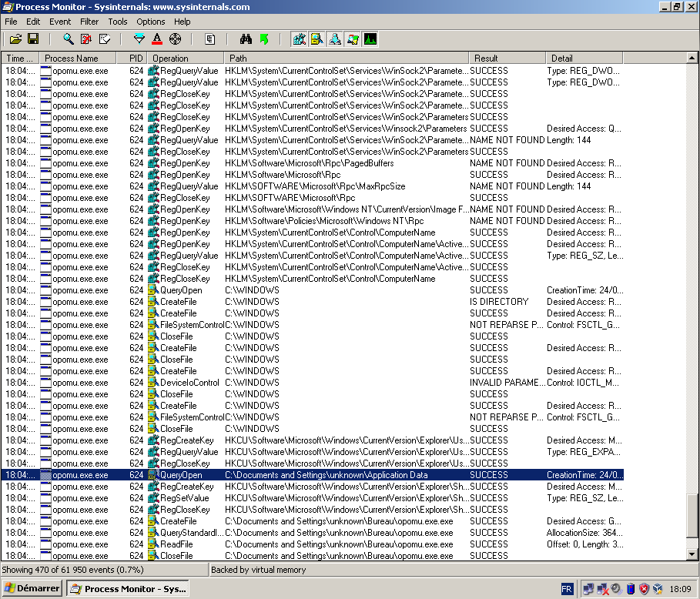
Task: Click the vertical scrollbar's down arrow
Action: coord(694,555)
